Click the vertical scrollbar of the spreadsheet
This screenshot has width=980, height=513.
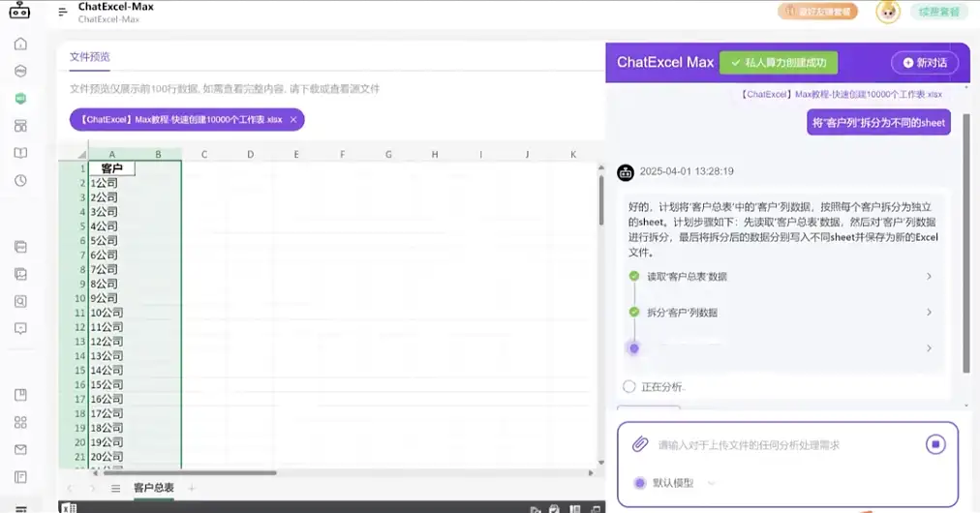(x=601, y=200)
